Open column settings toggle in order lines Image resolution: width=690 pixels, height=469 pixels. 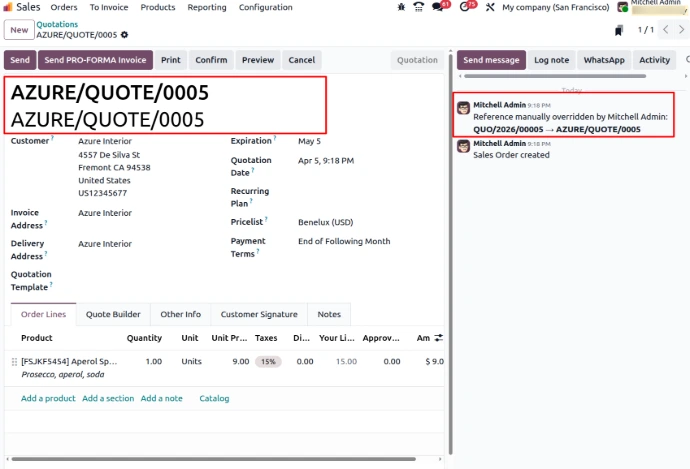coord(438,338)
